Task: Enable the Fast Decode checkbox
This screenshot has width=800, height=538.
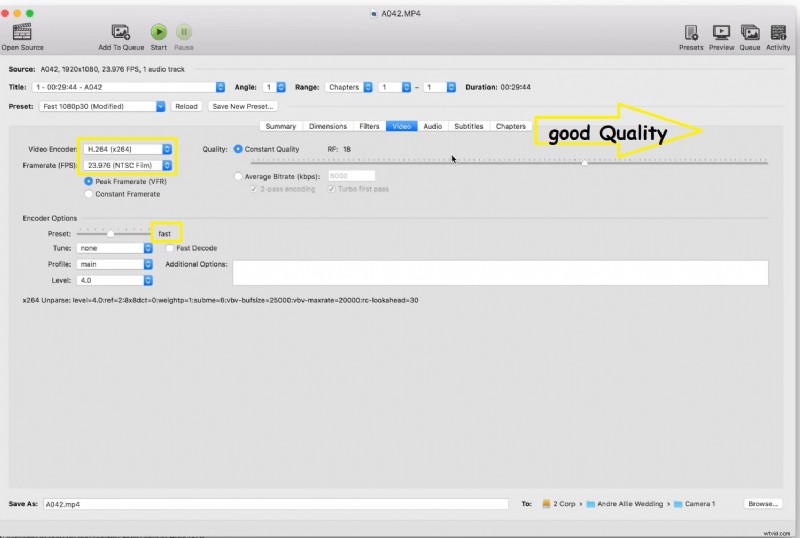Action: click(170, 248)
